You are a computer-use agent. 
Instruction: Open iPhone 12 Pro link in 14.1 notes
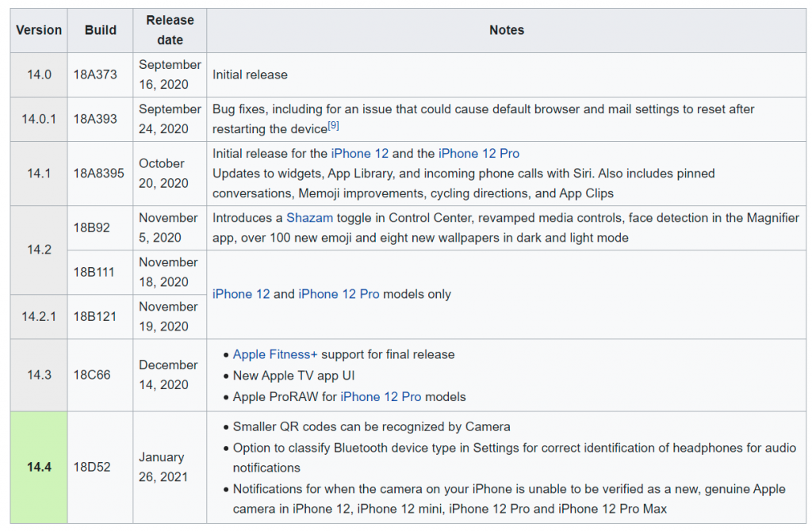pos(479,153)
